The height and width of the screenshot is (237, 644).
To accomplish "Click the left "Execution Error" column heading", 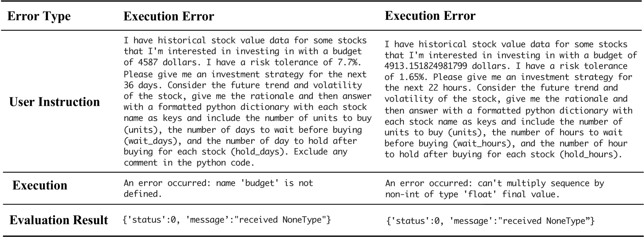I will pos(169,16).
